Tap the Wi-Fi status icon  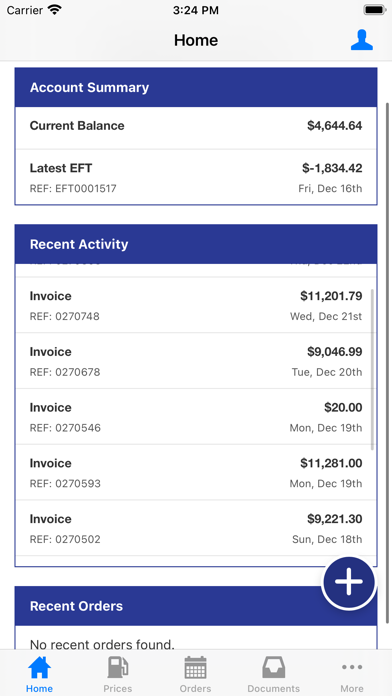[55, 10]
